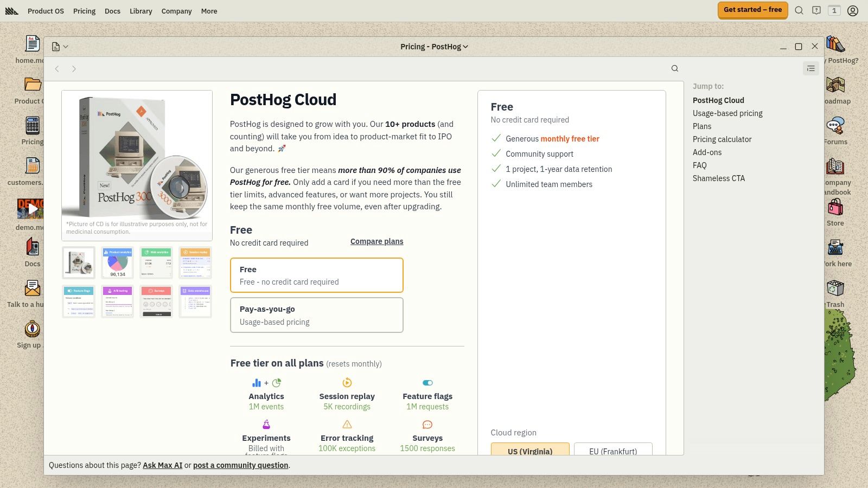Toggle the table of contents sidebar icon
The width and height of the screenshot is (868, 488).
[810, 68]
